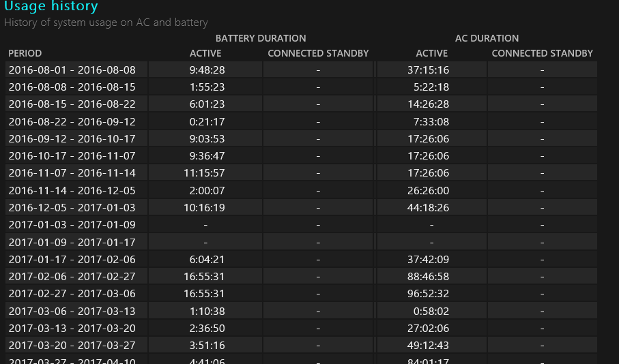The image size is (619, 364).
Task: Select the 2016-08-01 - 2016-08-08 period cell
Action: pyautogui.click(x=72, y=70)
